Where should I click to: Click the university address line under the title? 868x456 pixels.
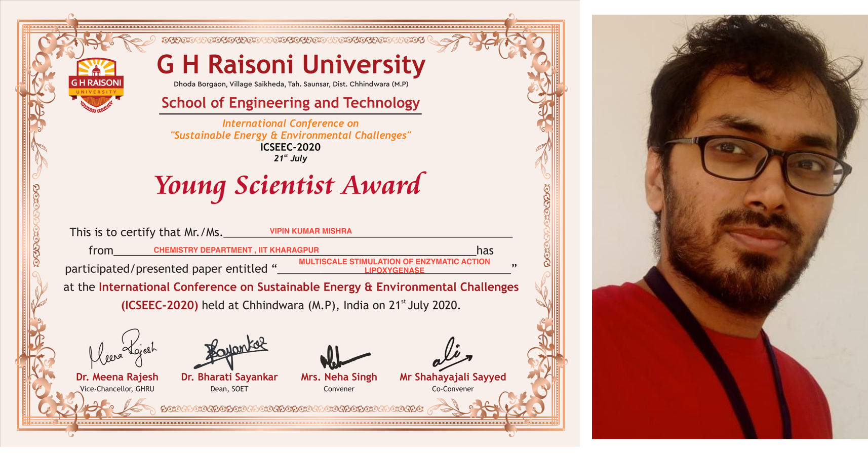tap(291, 84)
